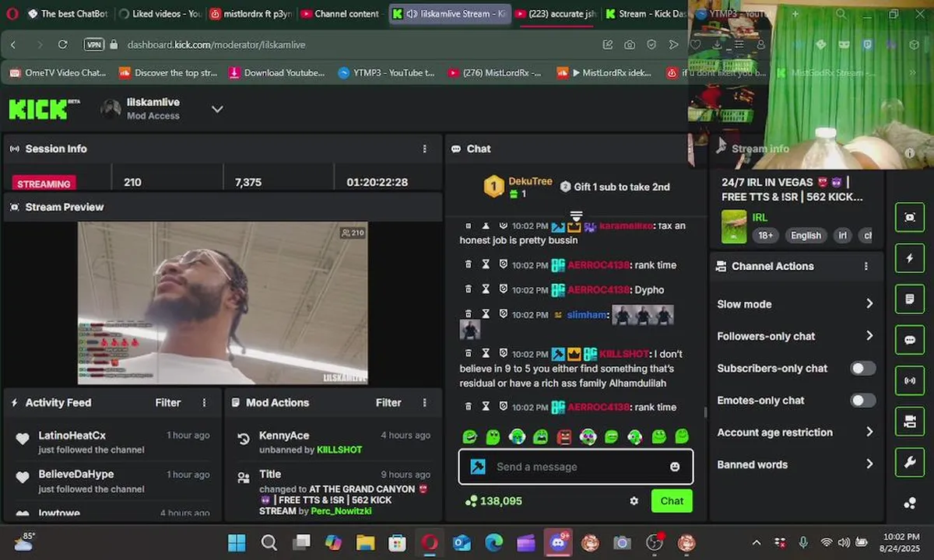Screen dimensions: 934x560
Task: Click the IRL category link in Stream info
Action: pos(760,218)
